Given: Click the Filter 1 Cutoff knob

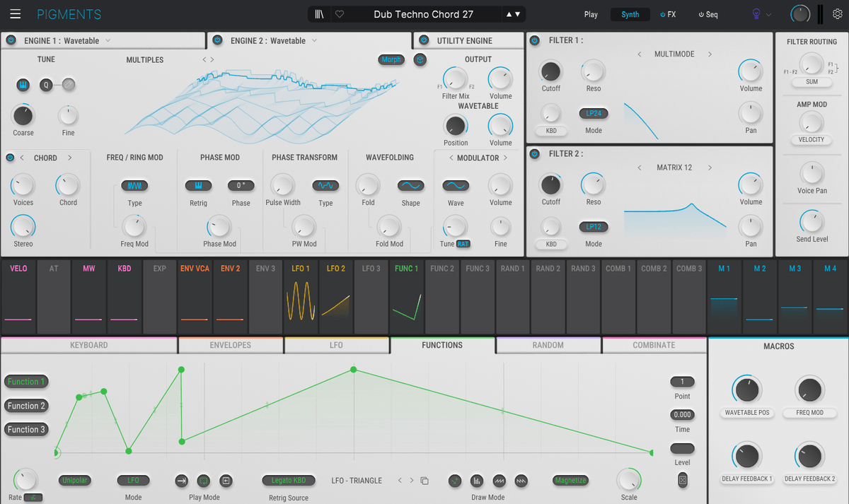Looking at the screenshot, I should click(x=550, y=71).
